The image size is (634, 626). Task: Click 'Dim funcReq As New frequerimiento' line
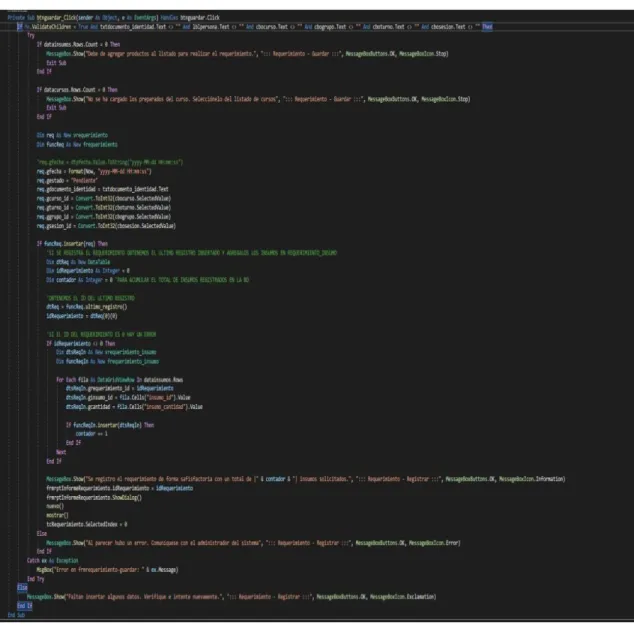point(77,144)
